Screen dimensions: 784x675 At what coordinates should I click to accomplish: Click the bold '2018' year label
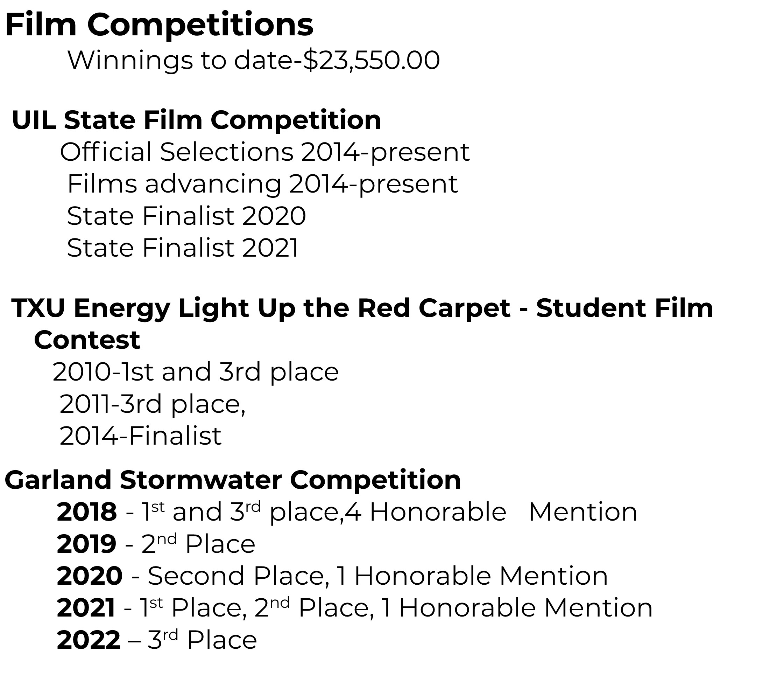[x=87, y=512]
